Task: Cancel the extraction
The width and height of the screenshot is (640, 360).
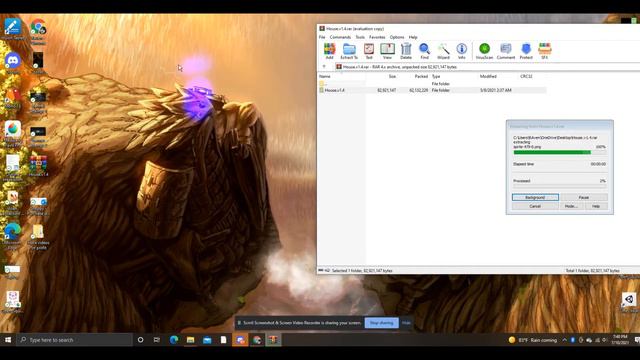Action: (535, 206)
